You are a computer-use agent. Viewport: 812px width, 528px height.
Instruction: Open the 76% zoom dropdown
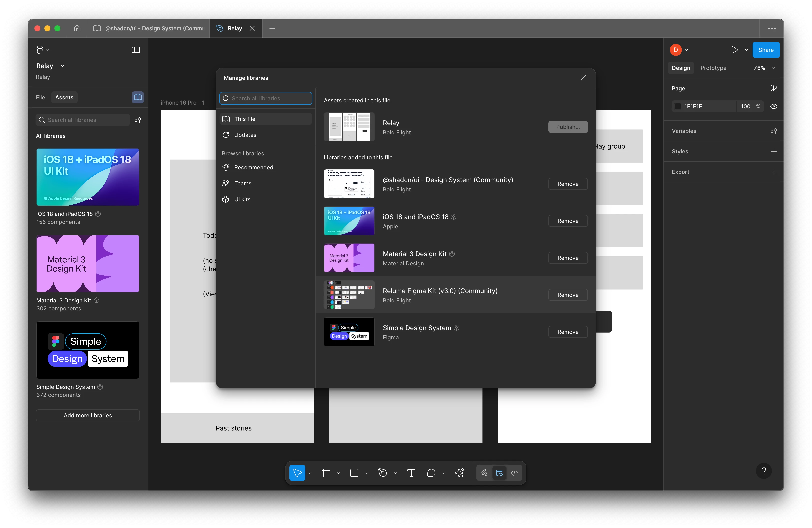coord(764,68)
